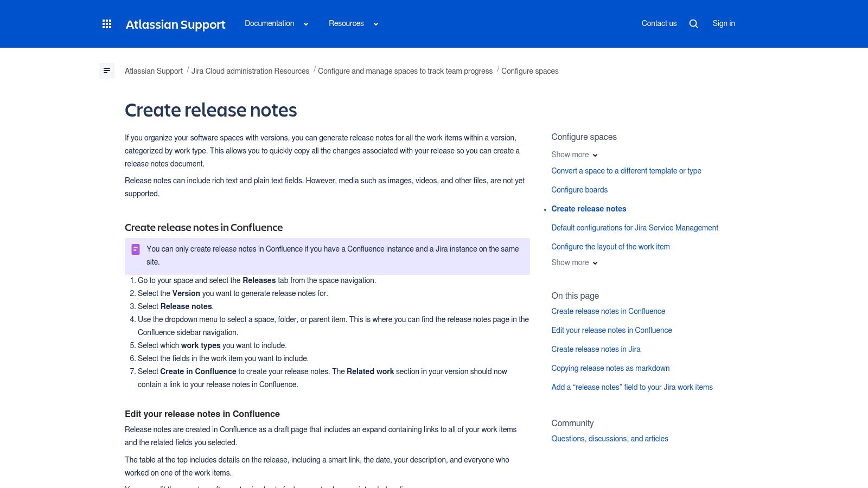The height and width of the screenshot is (488, 868).
Task: Open the Atlassian app switcher grid icon
Action: [107, 24]
